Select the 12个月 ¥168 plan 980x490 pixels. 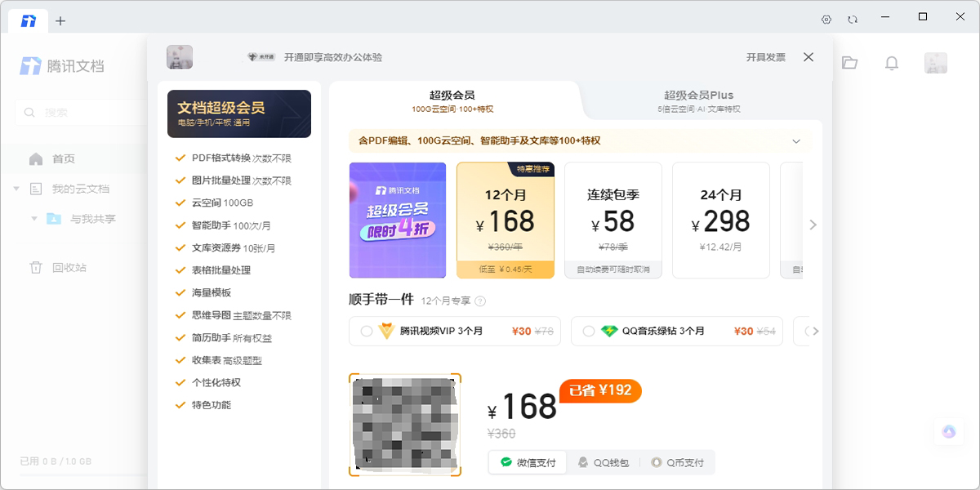pyautogui.click(x=506, y=220)
